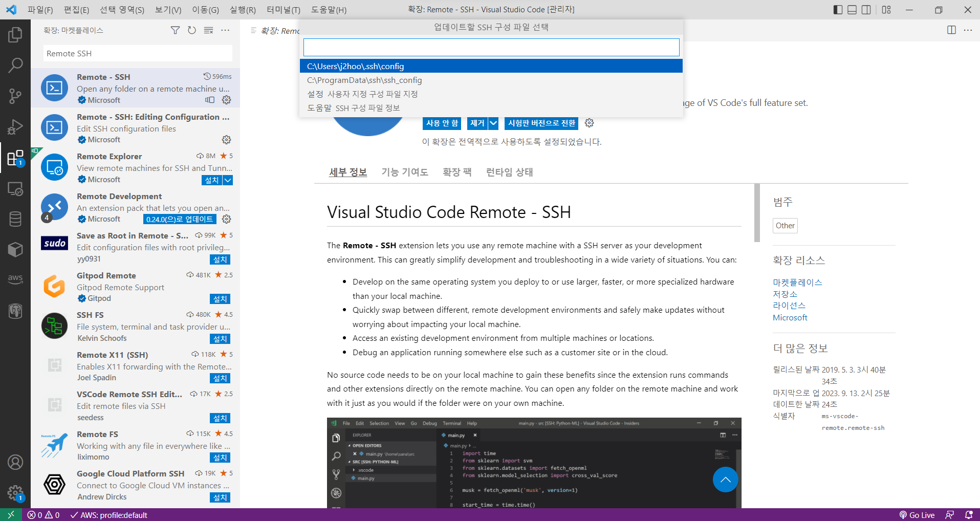Click the 사용 안 함 disable button
This screenshot has width=980, height=521.
(442, 123)
